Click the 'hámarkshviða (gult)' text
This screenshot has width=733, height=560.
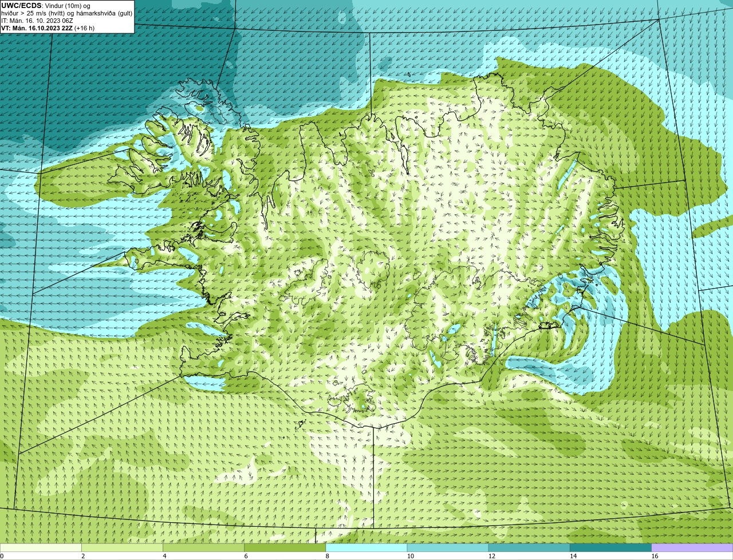tap(104, 13)
